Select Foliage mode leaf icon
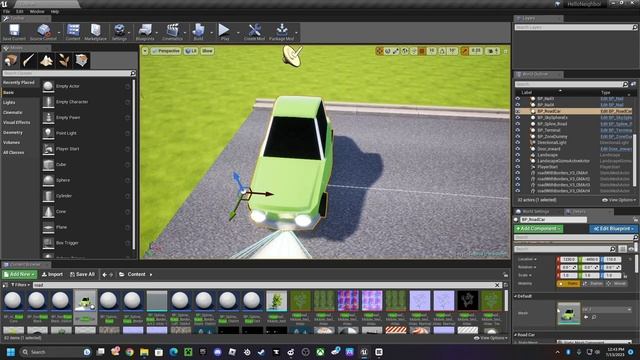This screenshot has width=640, height=360. click(x=64, y=60)
